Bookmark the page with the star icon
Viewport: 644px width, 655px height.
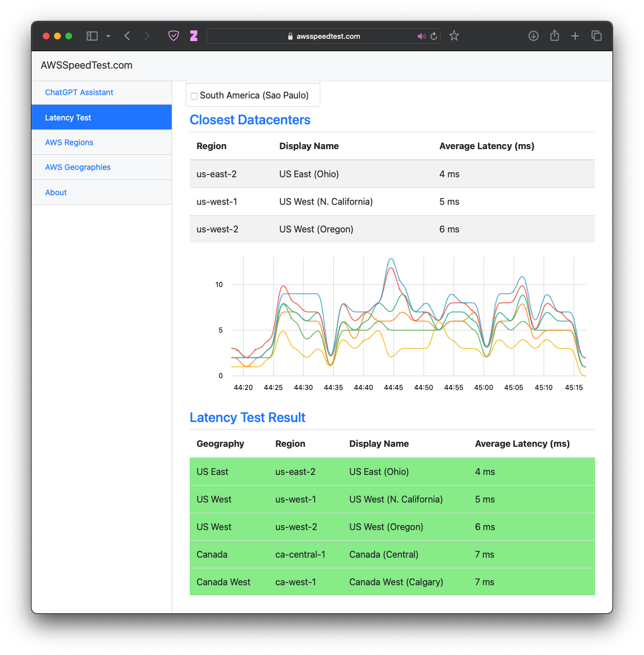[x=454, y=36]
